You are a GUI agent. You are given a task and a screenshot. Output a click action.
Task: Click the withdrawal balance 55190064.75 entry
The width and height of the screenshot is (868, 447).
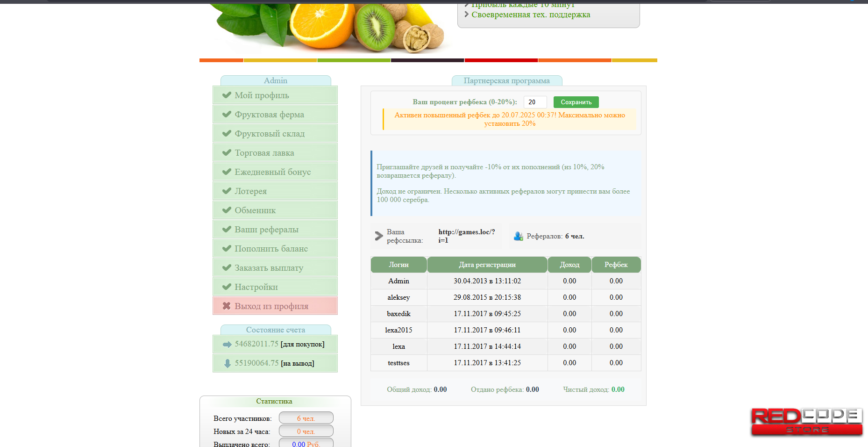click(275, 363)
